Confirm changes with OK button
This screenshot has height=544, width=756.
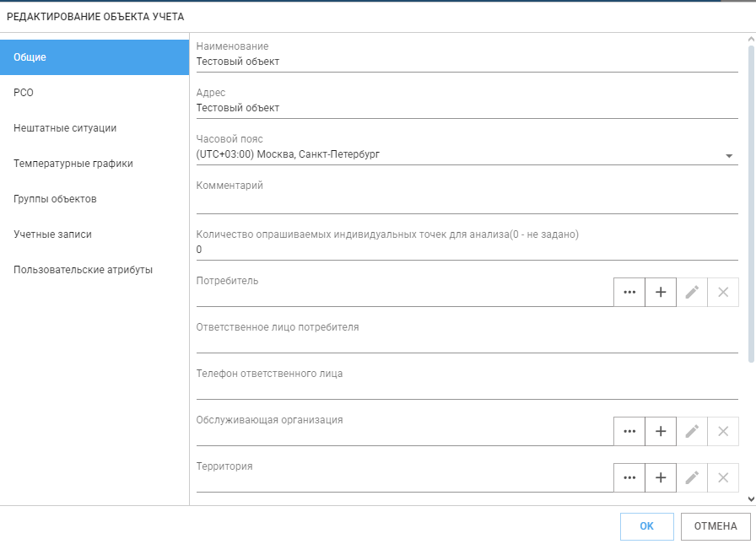point(646,526)
